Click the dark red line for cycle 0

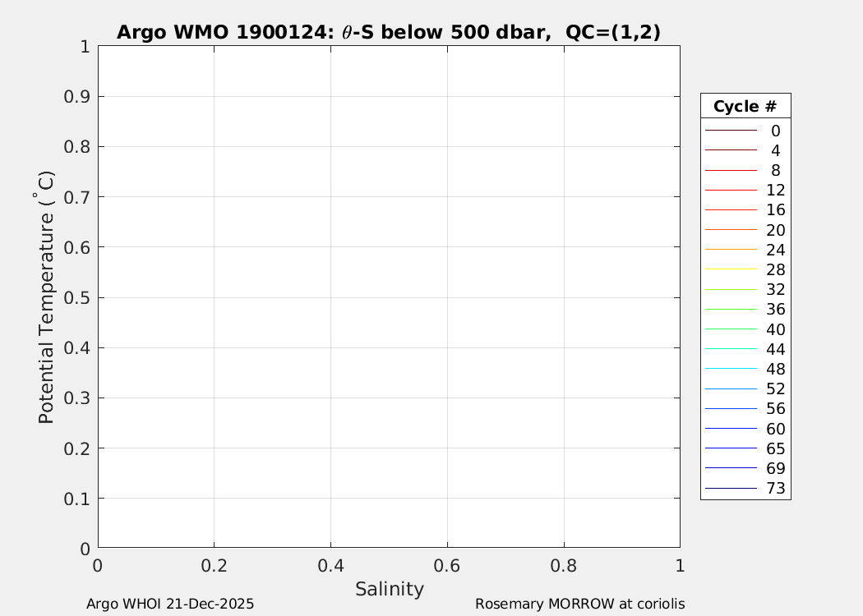point(730,131)
